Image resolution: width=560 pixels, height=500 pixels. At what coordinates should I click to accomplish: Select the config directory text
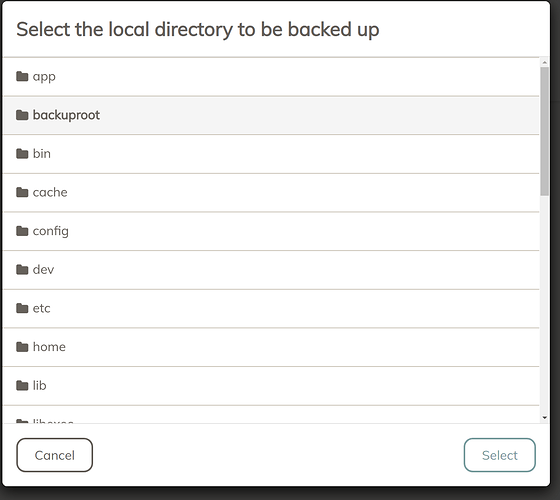[x=51, y=231]
